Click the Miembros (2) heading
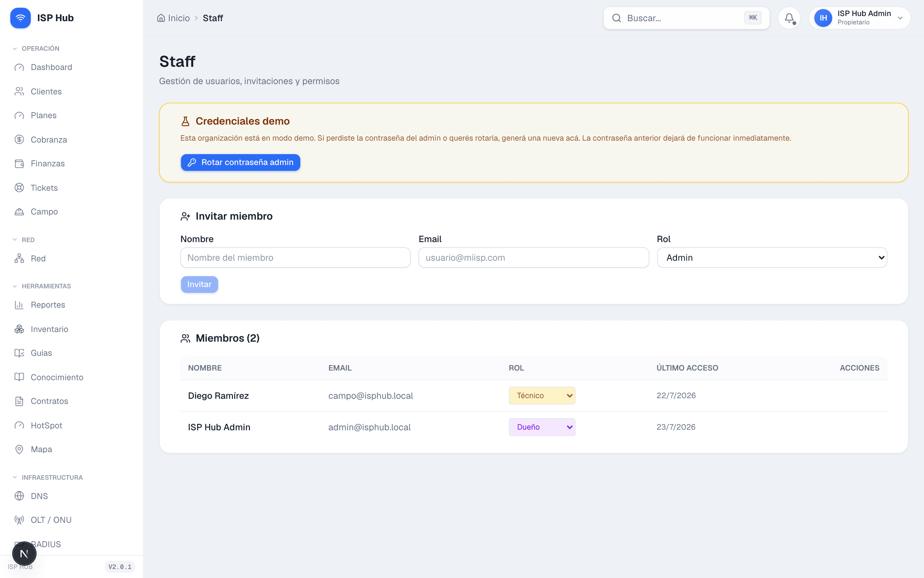Image resolution: width=924 pixels, height=578 pixels. click(227, 338)
